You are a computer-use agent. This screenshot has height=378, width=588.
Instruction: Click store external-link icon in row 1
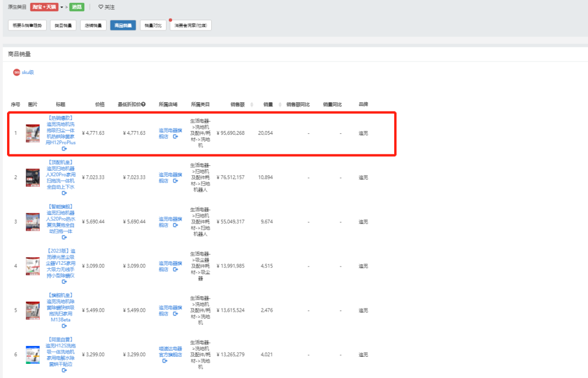pyautogui.click(x=175, y=137)
